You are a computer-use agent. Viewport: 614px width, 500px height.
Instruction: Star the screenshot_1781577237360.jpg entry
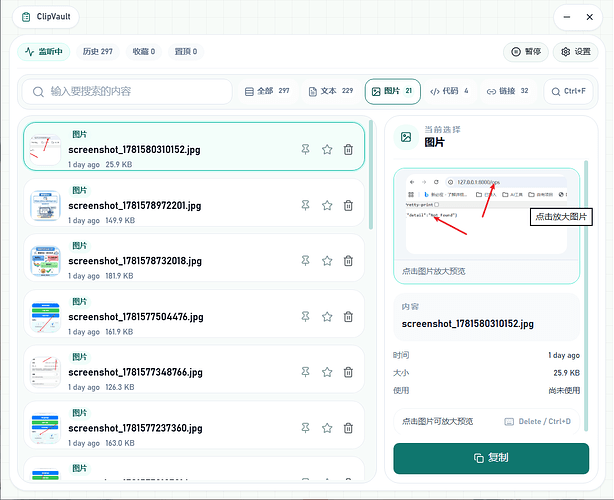point(327,428)
